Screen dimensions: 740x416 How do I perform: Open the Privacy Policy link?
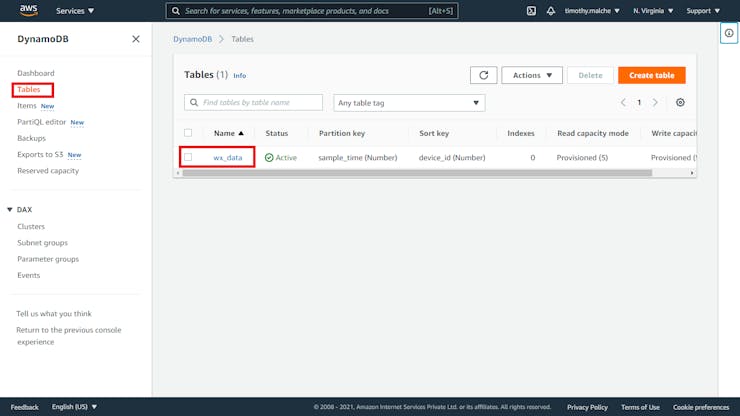point(587,407)
